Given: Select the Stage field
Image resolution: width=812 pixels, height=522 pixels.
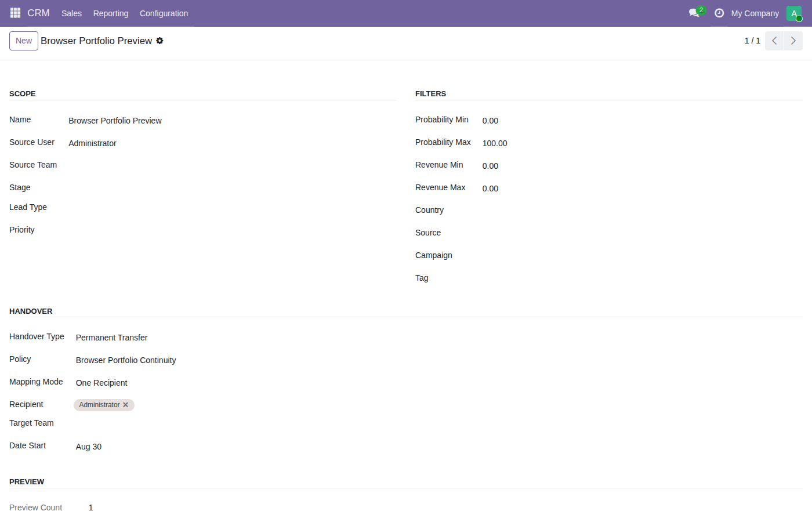Looking at the screenshot, I should click(232, 187).
